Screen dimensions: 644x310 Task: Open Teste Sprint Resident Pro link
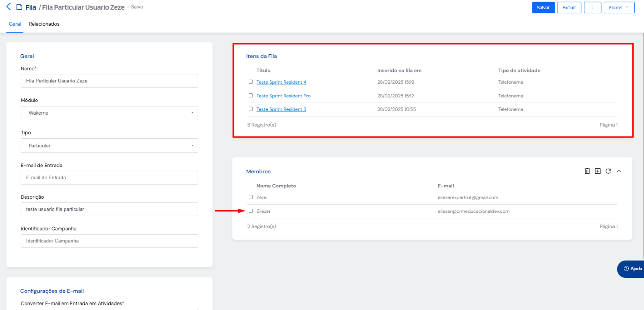283,96
